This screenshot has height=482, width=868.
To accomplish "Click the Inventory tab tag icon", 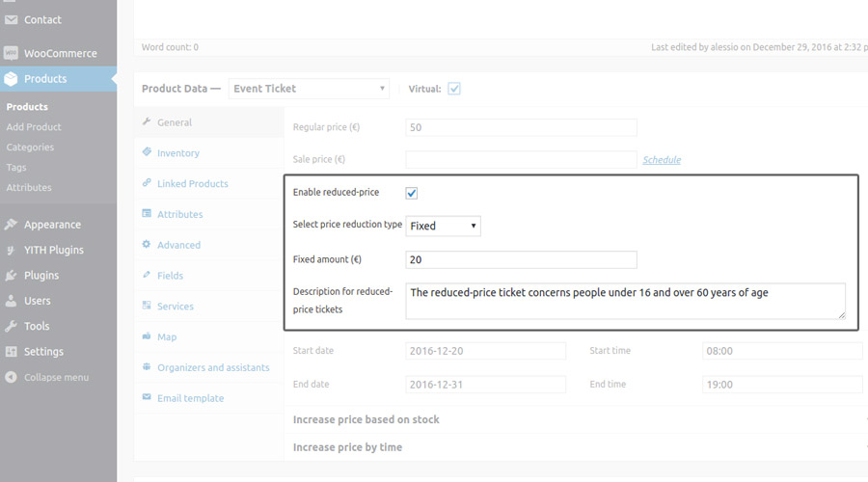I will pyautogui.click(x=147, y=152).
